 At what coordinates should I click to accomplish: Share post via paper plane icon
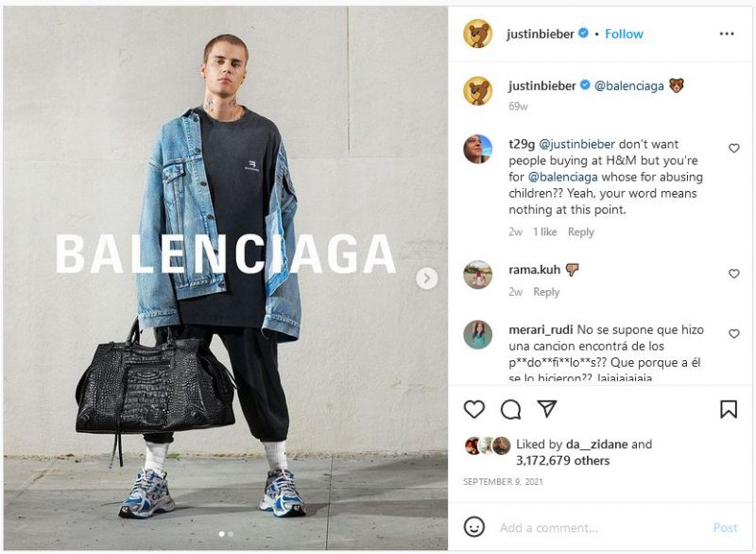547,408
